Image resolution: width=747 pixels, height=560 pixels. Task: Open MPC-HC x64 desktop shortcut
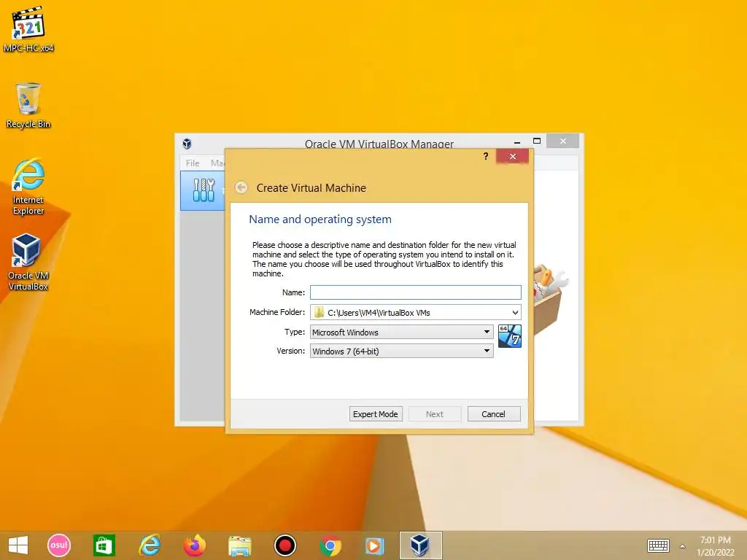28,28
